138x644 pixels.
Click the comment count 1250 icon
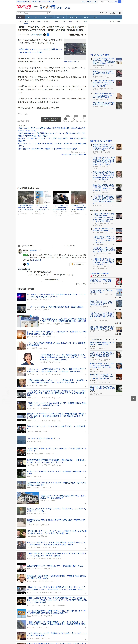[x=34, y=35]
